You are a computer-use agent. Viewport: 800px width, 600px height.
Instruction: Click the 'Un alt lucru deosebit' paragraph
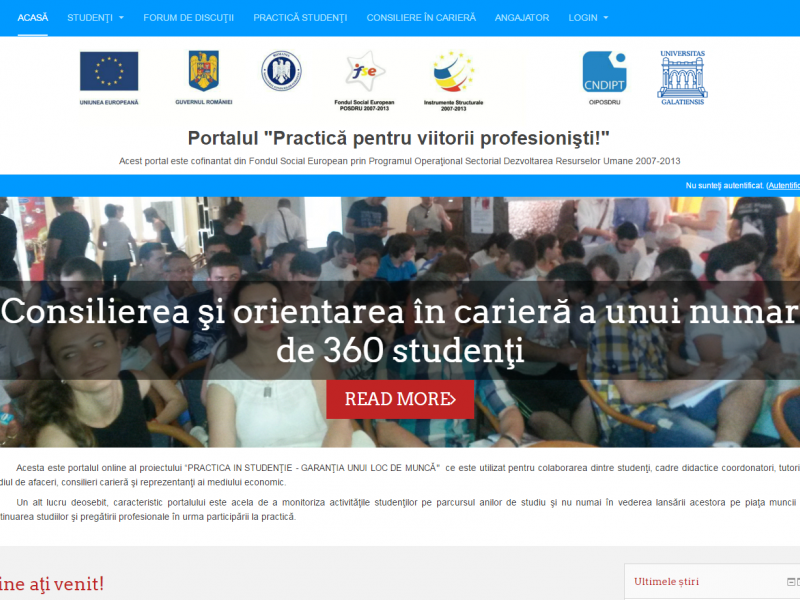coord(400,510)
